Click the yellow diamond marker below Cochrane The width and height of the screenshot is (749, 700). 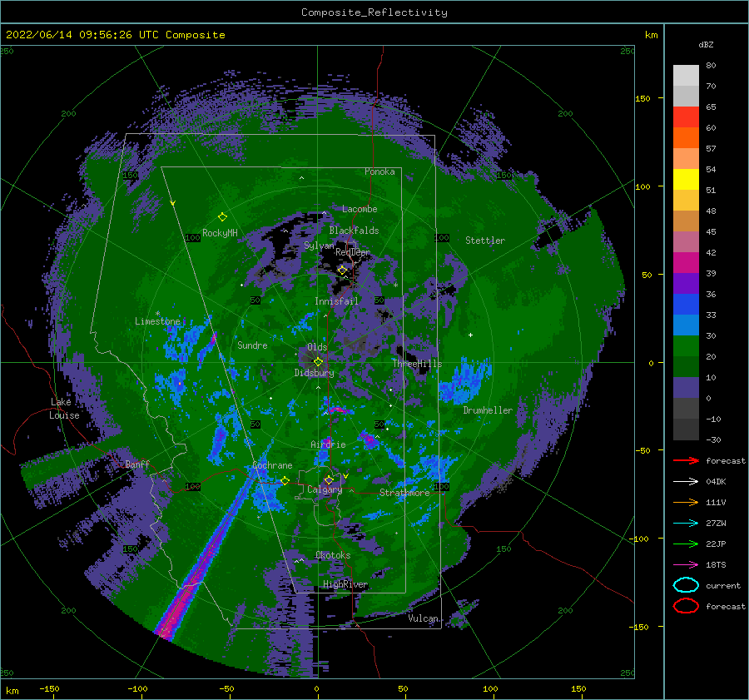click(x=285, y=480)
